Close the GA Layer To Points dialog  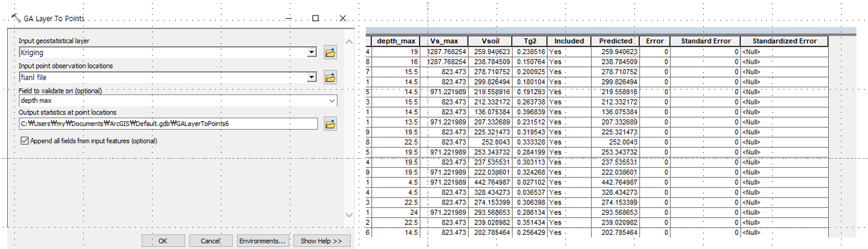343,18
